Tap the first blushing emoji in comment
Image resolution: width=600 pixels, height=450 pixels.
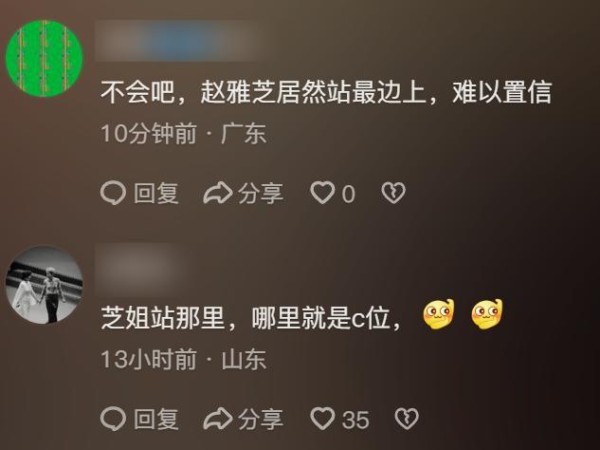pyautogui.click(x=439, y=315)
